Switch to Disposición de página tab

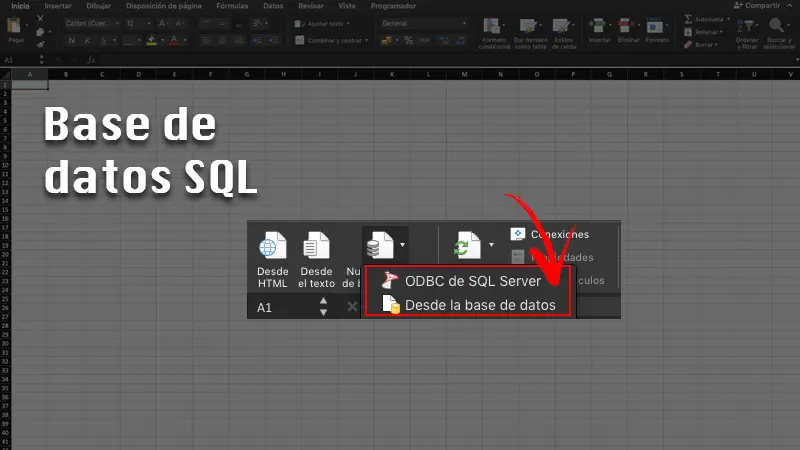coord(164,6)
